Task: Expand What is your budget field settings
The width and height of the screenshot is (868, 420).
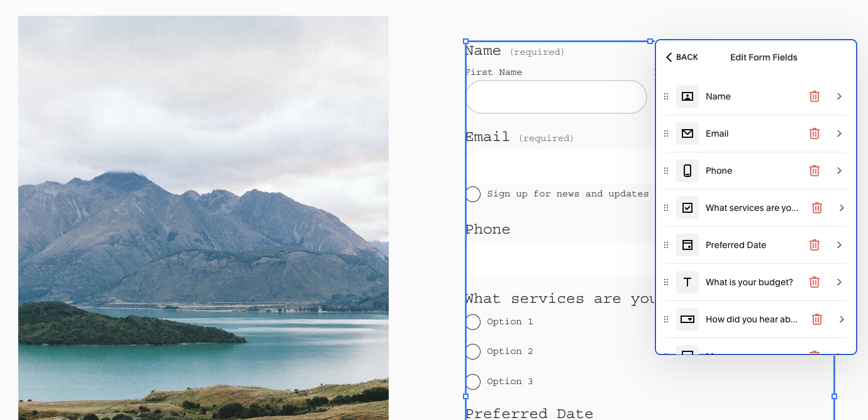Action: click(839, 282)
